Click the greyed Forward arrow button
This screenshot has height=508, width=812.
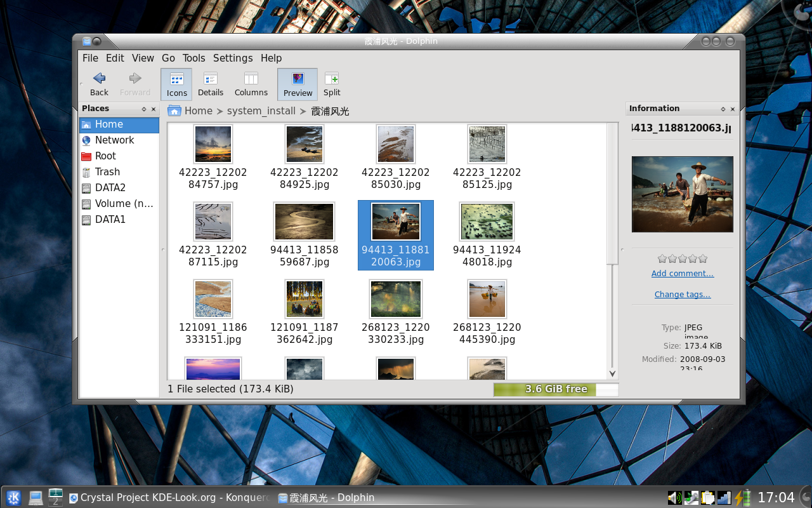pyautogui.click(x=135, y=84)
